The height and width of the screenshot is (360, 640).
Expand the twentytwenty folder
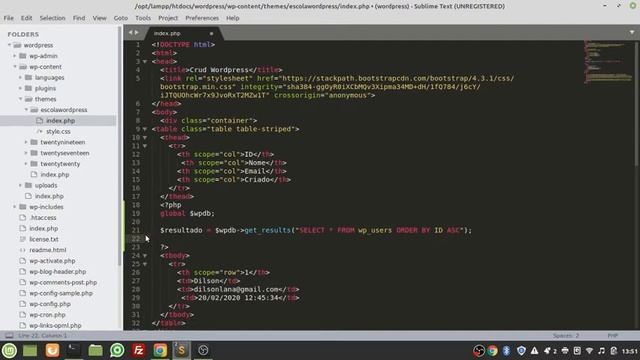pyautogui.click(x=26, y=164)
